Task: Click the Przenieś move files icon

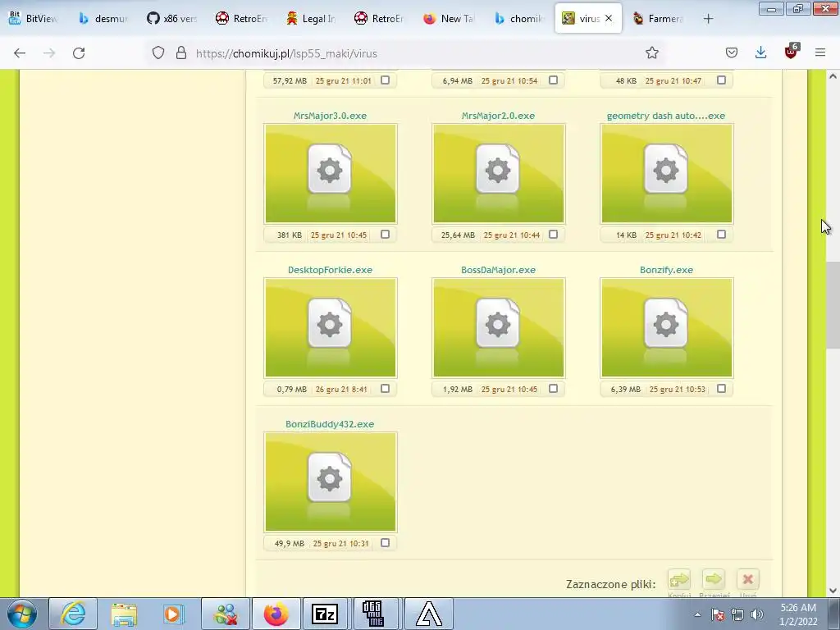Action: click(714, 580)
